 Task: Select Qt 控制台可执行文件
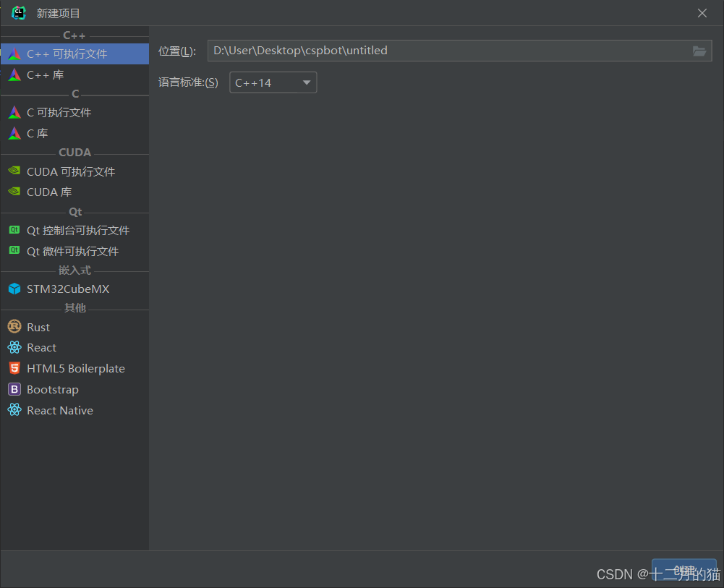[x=74, y=230]
